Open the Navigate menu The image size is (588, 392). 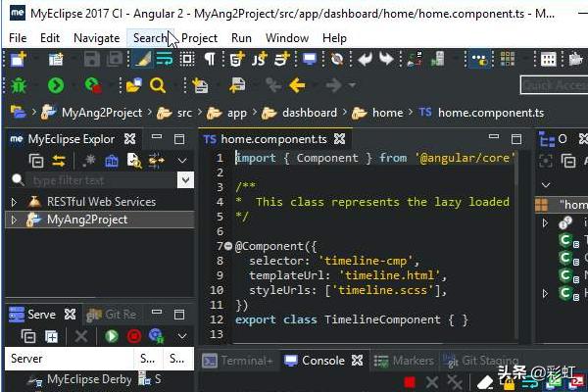(x=96, y=37)
